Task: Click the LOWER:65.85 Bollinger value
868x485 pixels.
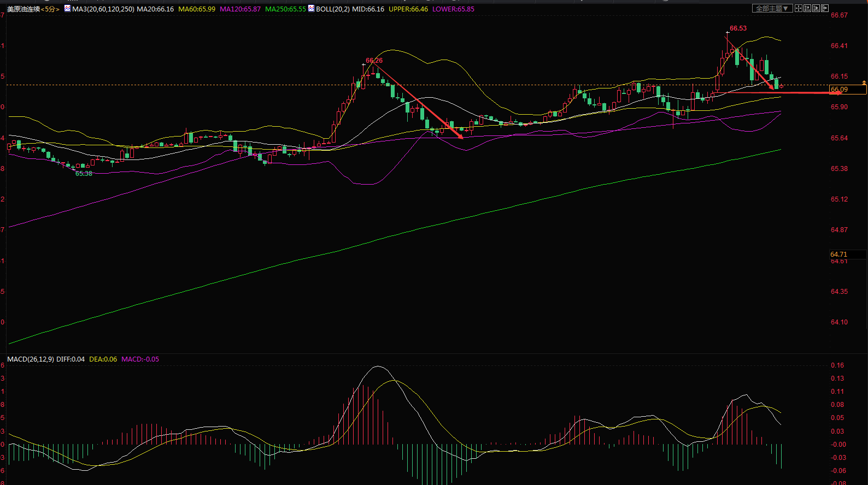Action: click(453, 9)
